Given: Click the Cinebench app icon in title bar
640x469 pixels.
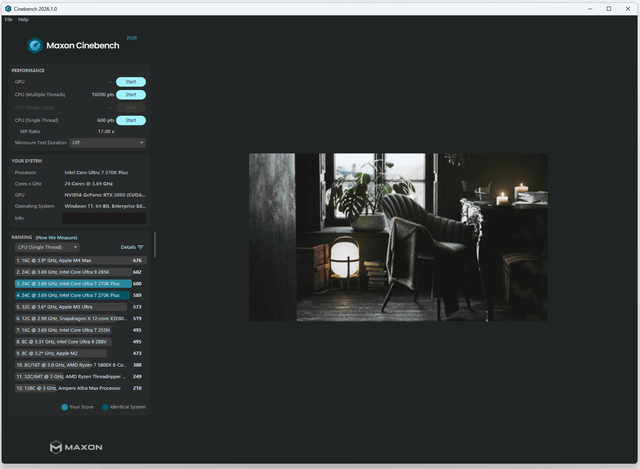Looking at the screenshot, I should click(x=8, y=8).
